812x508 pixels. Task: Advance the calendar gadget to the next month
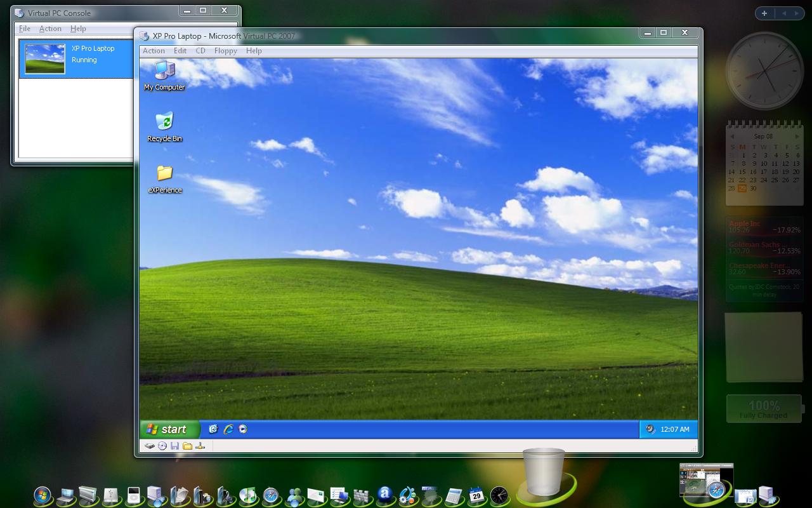797,136
